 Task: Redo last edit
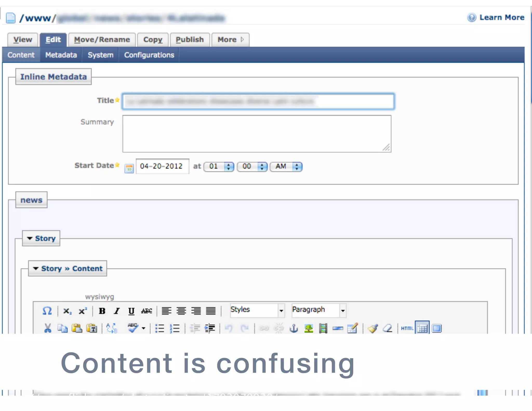tap(244, 328)
